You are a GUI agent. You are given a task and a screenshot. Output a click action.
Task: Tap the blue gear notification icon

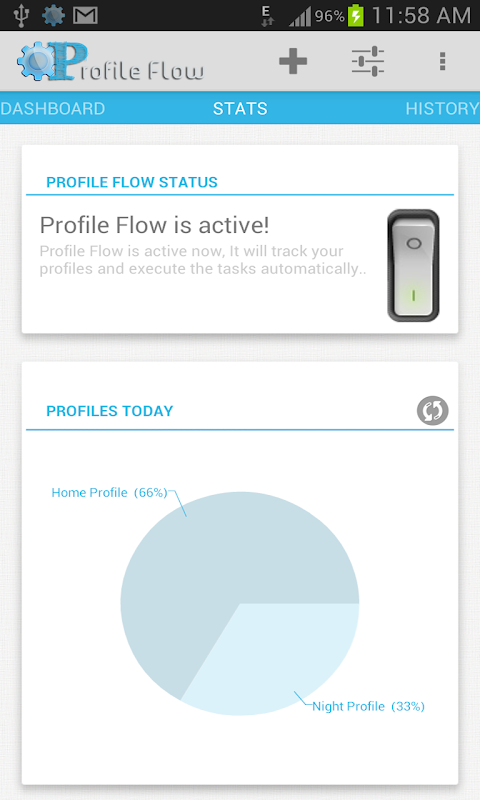pos(53,15)
